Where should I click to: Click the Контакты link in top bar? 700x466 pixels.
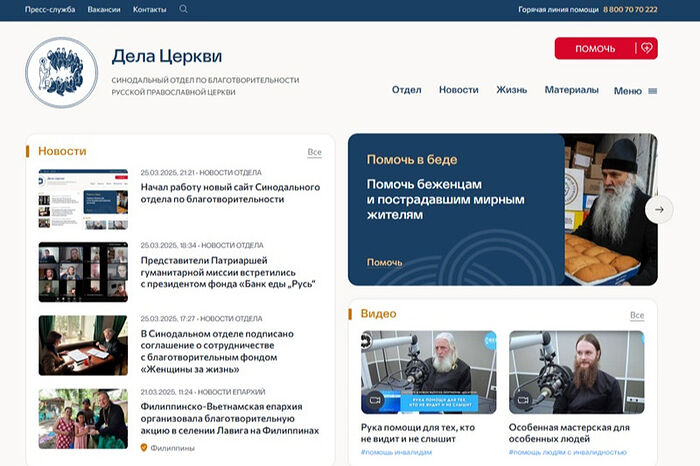pos(150,9)
